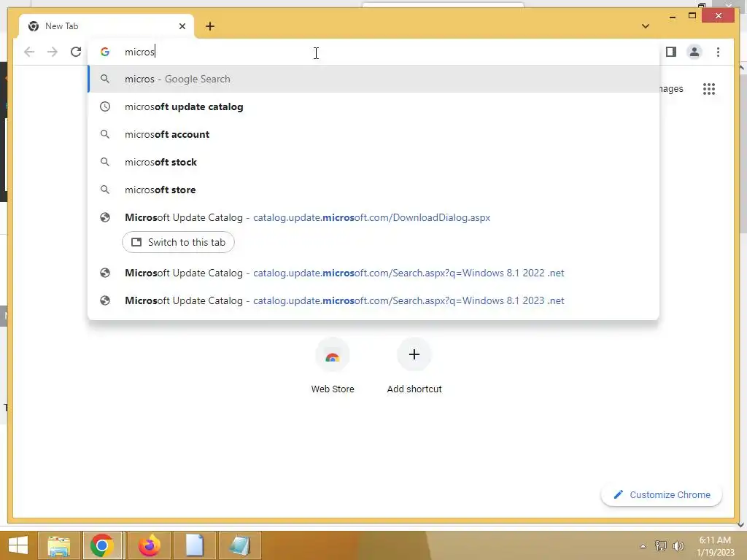Click the Add shortcut plus tile

(x=414, y=366)
